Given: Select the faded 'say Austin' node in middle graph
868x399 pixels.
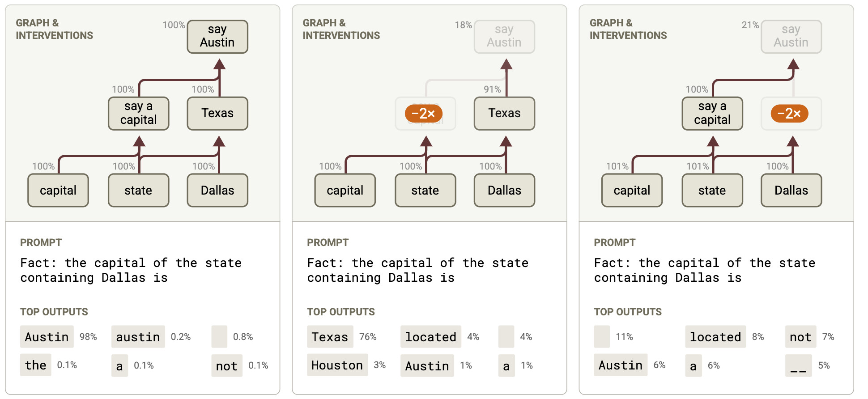Looking at the screenshot, I should [504, 37].
